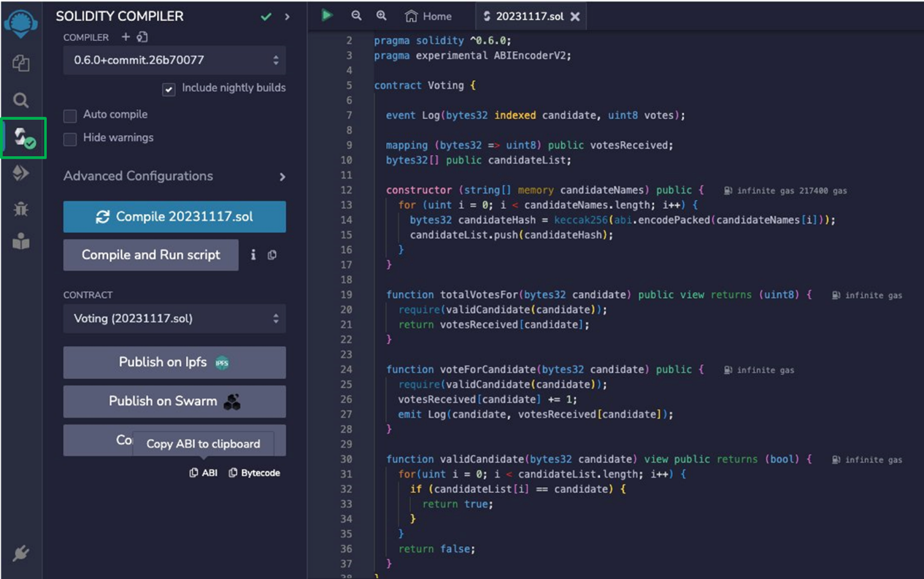924x579 pixels.
Task: Click the 'bytes32[] public candidateList;' line
Action: (479, 160)
